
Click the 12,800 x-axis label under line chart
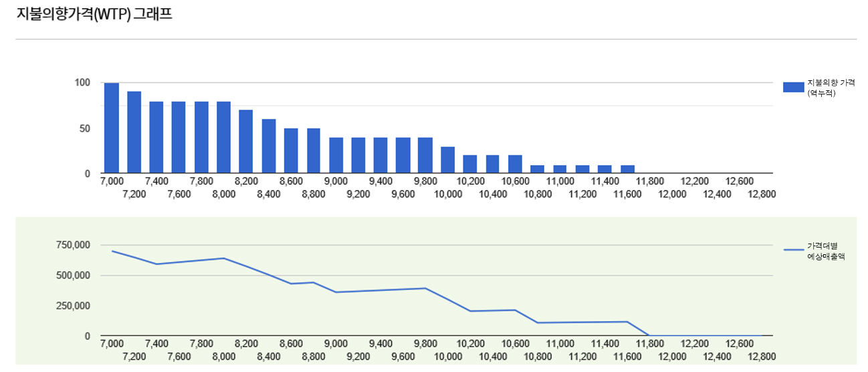(762, 357)
